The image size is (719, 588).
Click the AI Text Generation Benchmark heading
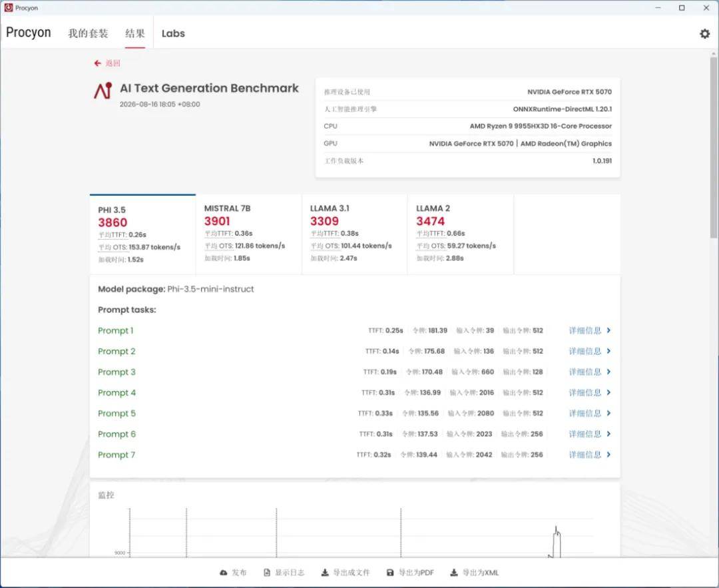tap(209, 88)
